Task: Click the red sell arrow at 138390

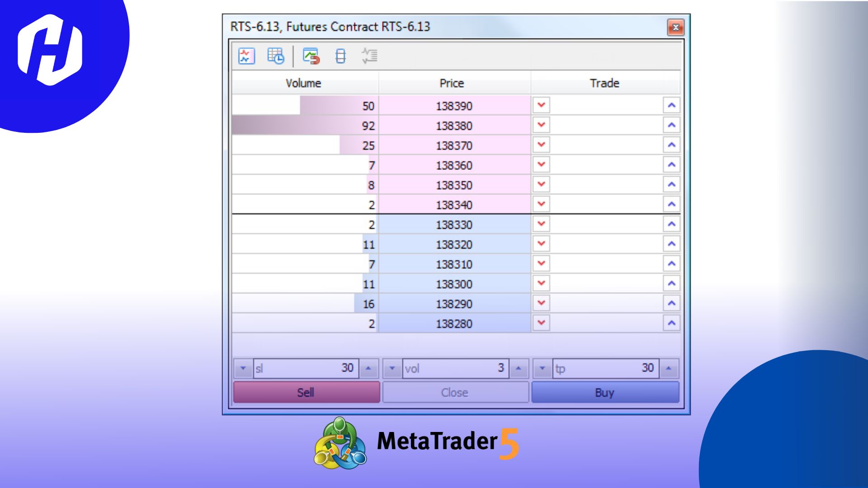Action: point(541,106)
